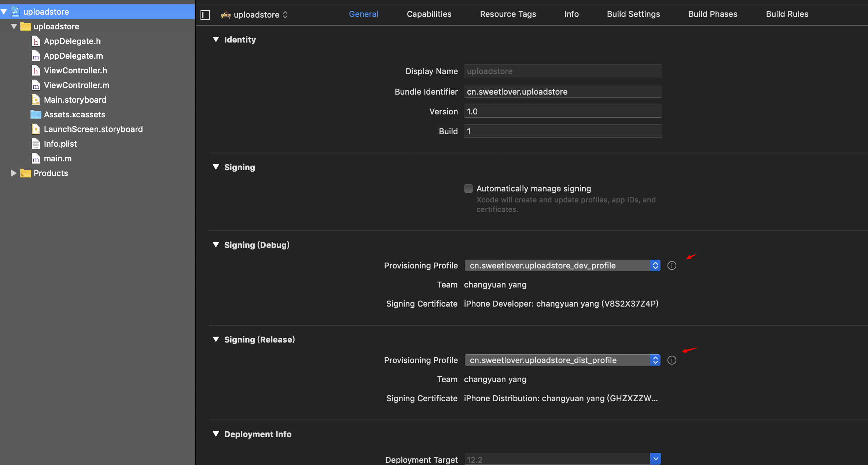
Task: Click the uploadstore project file icon
Action: pyautogui.click(x=15, y=12)
